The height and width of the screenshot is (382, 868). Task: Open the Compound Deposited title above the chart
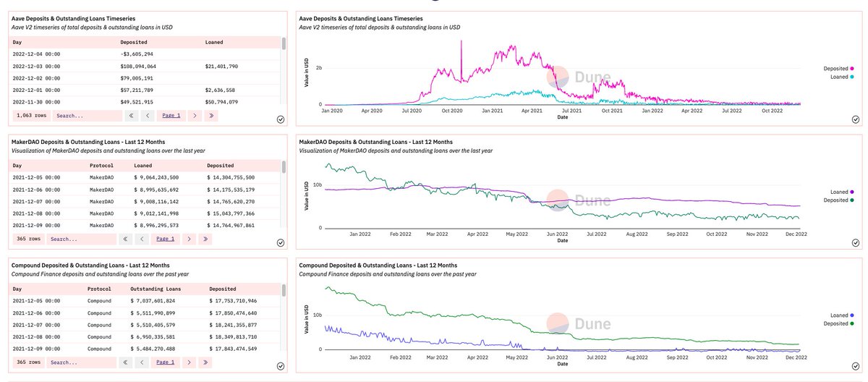(x=378, y=266)
